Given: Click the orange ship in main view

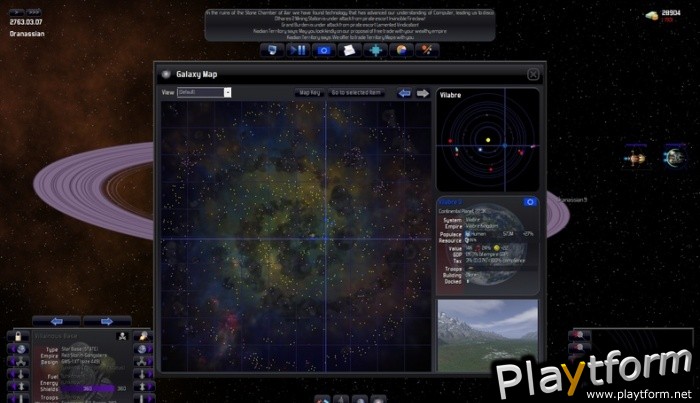Looking at the screenshot, I should [636, 158].
